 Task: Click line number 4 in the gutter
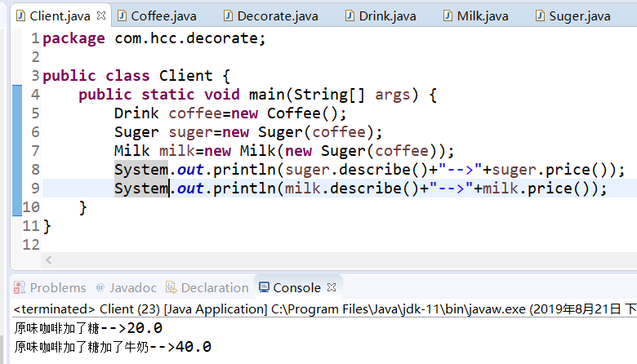[35, 95]
